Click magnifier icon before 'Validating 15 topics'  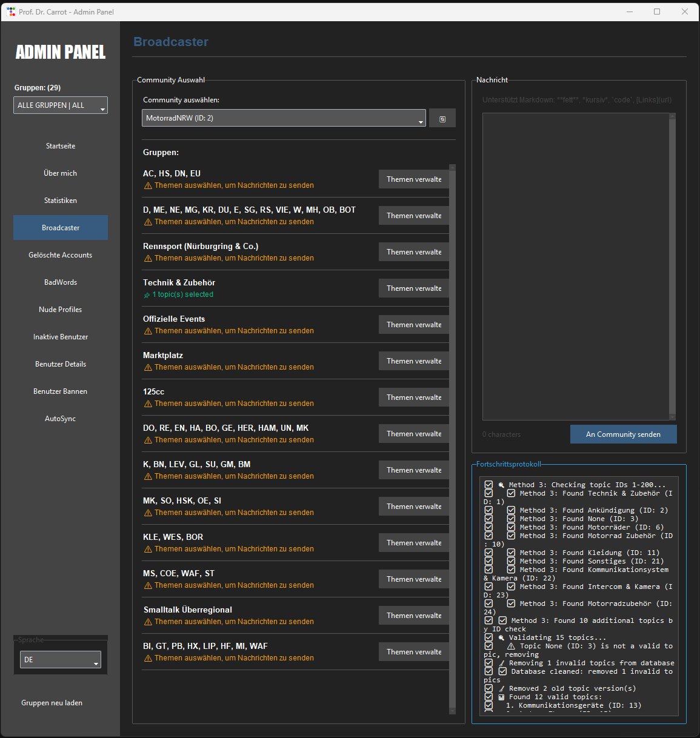[x=501, y=638]
